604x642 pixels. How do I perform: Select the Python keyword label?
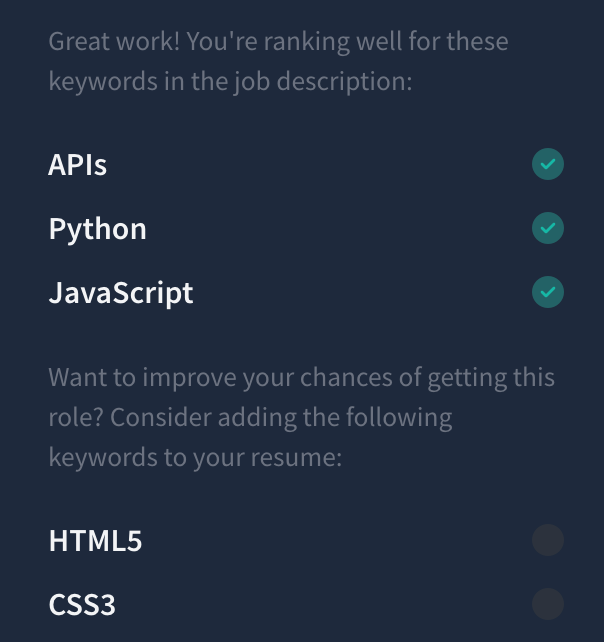tap(97, 229)
